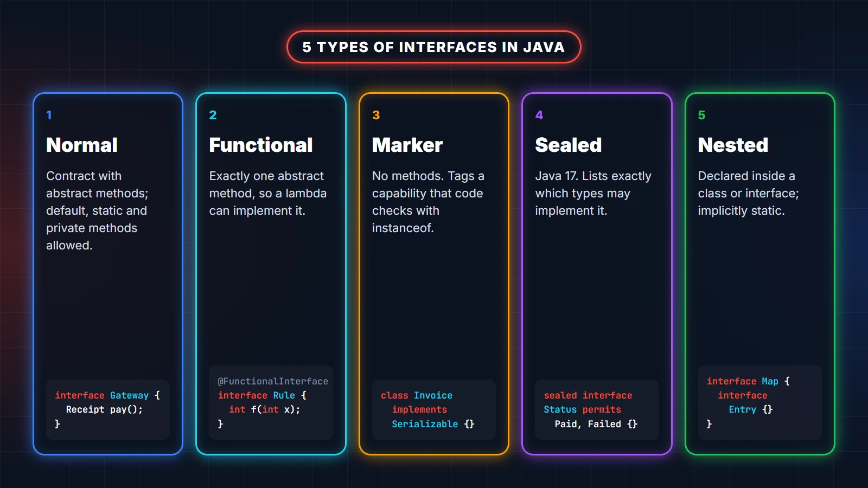Screen dimensions: 868x488
Task: Click the number 4 on the Sealed card
Action: pos(539,115)
